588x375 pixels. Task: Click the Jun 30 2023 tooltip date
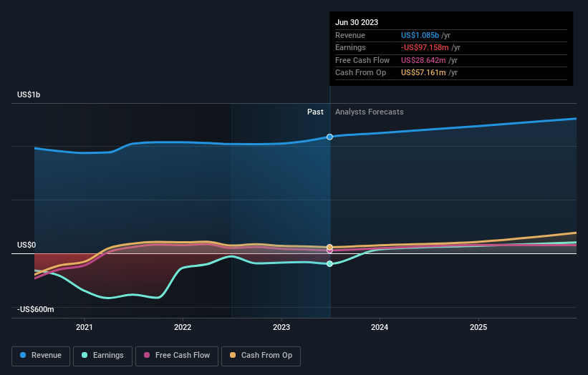tap(357, 22)
